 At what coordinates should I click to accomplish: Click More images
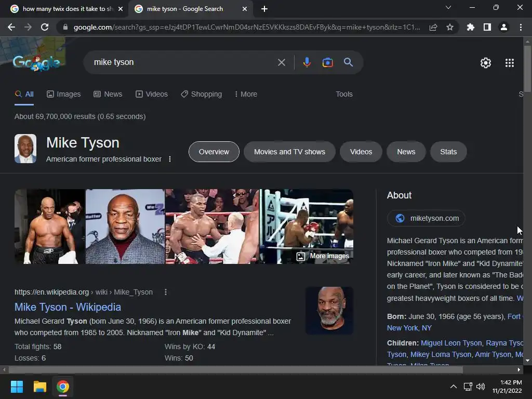click(x=323, y=256)
